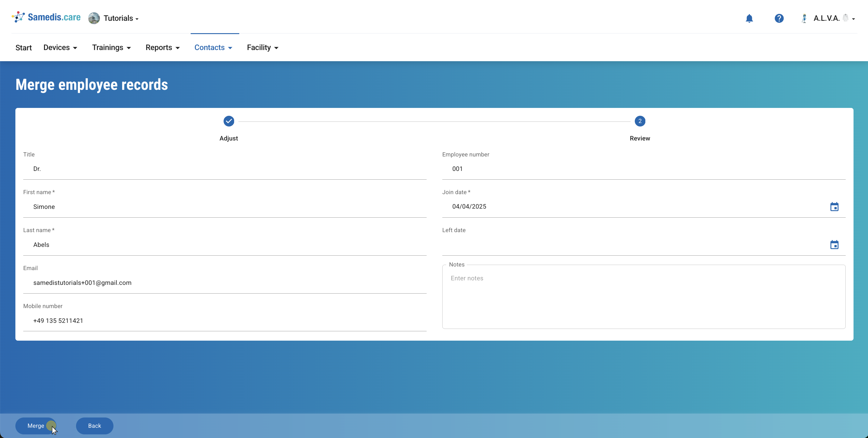Expand the Facility menu
The width and height of the screenshot is (868, 438).
pyautogui.click(x=262, y=47)
